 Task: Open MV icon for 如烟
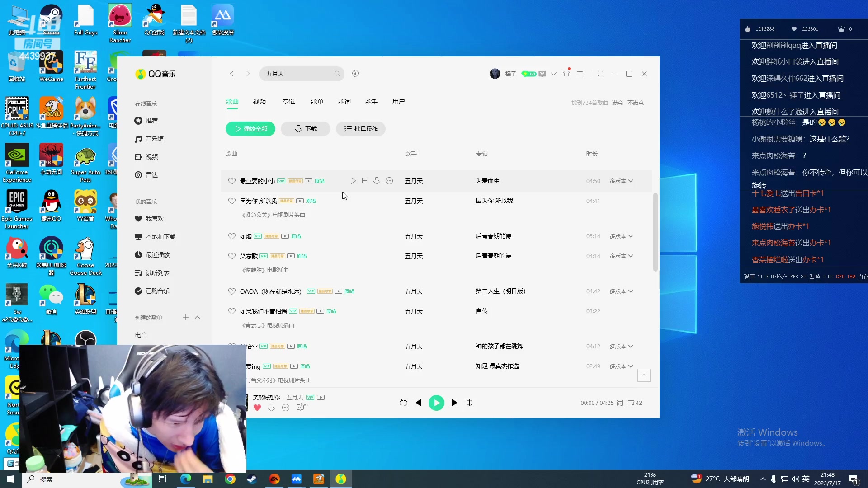(x=285, y=236)
